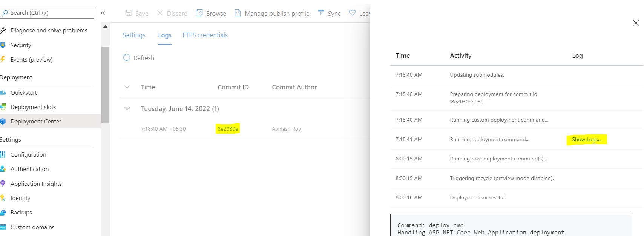Screen dimensions: 644x236
Task: Close the log details panel
Action: [636, 23]
